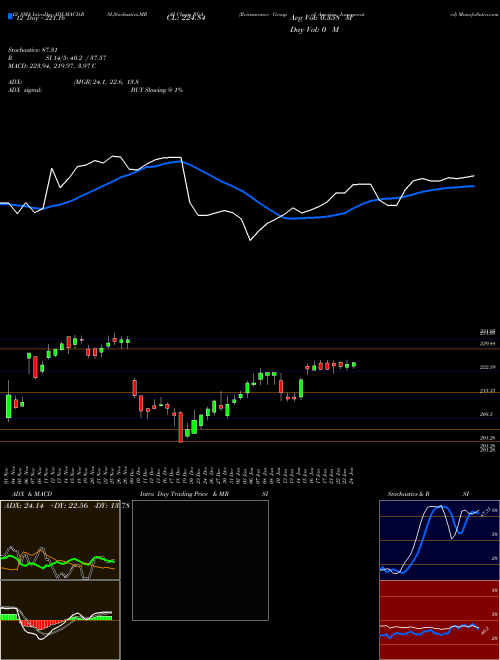Click the last green candlestick on the right
This screenshot has width=500, height=660.
354,365
